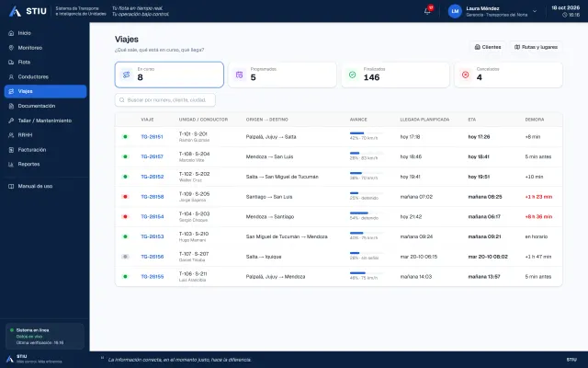Go to Inicio in the sidebar

coord(45,33)
